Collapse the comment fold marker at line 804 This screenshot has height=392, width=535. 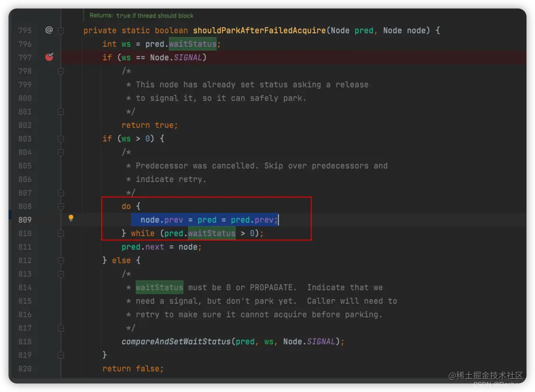(x=61, y=152)
